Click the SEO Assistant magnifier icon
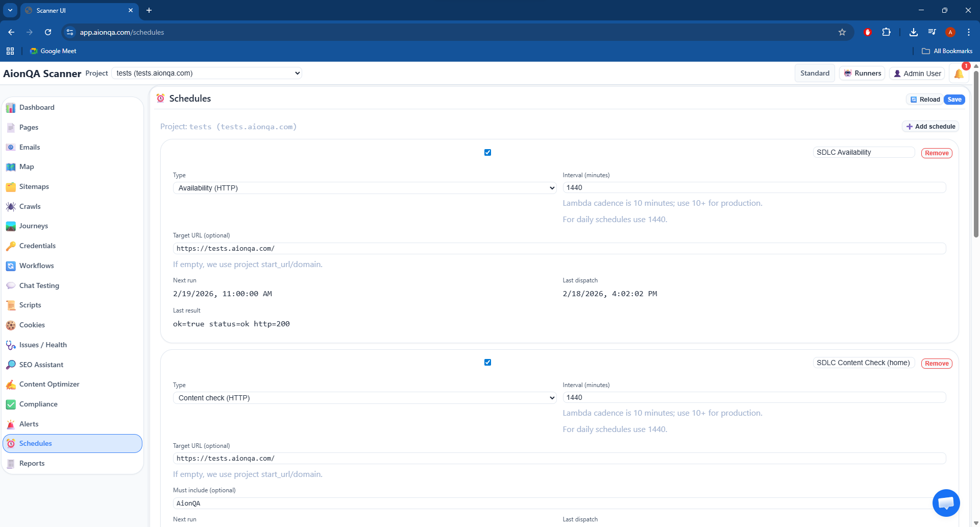The height and width of the screenshot is (527, 980). point(11,365)
